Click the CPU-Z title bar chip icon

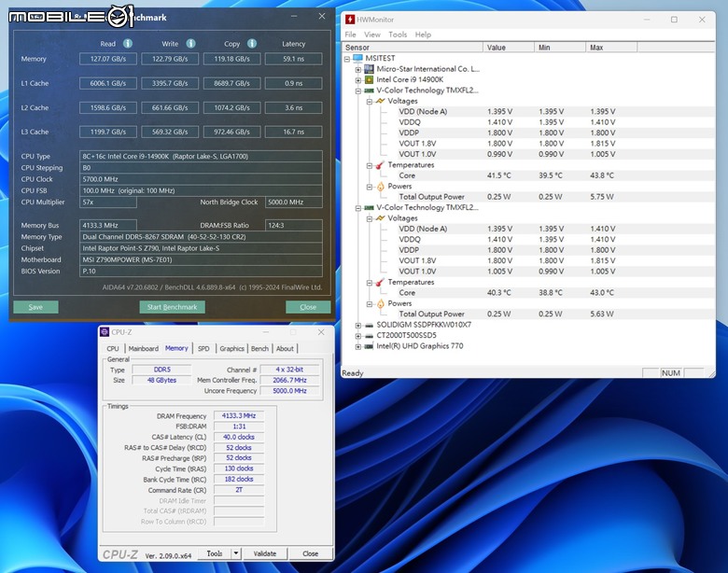pos(105,332)
